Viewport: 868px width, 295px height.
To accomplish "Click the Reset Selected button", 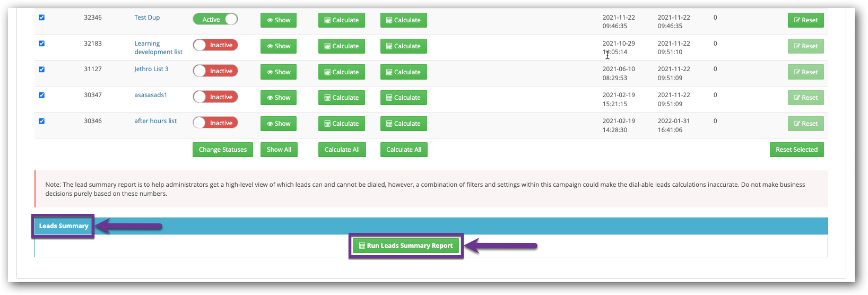I will click(796, 150).
